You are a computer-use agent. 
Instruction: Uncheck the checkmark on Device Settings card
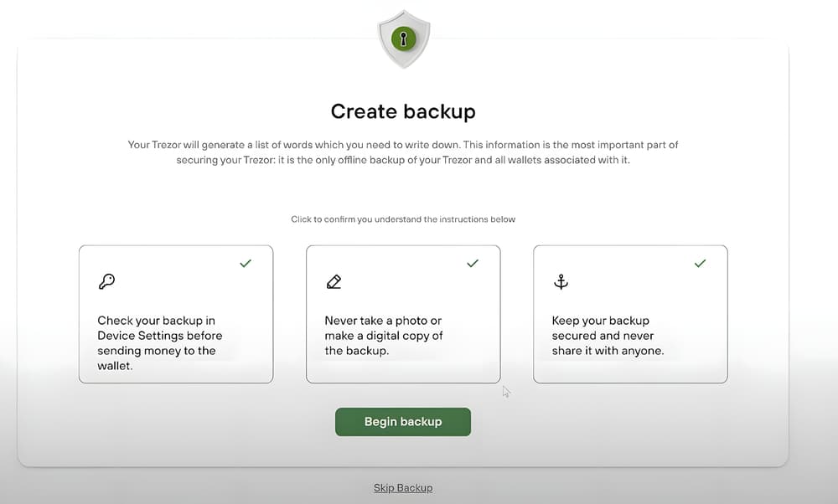click(x=246, y=263)
